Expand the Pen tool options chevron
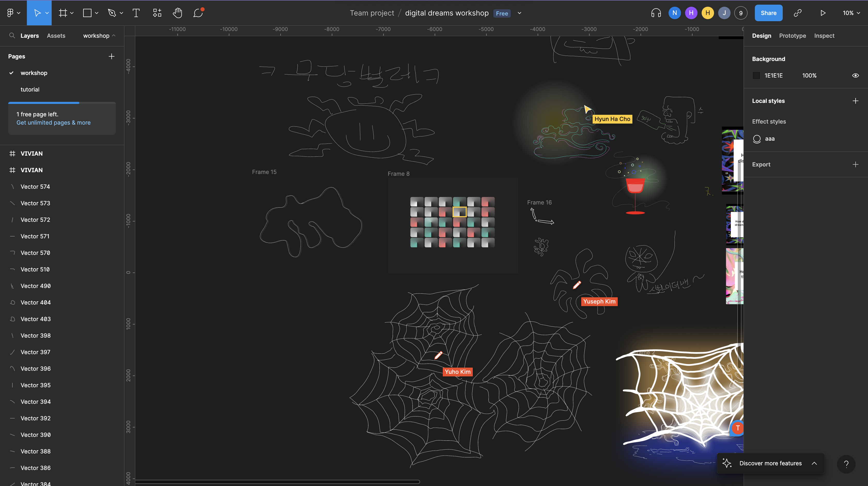 tap(121, 13)
